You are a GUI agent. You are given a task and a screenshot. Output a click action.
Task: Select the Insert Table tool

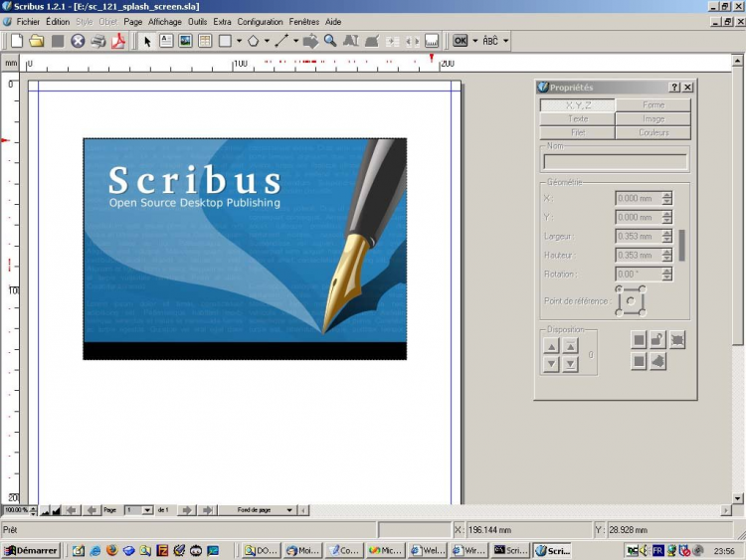click(x=205, y=41)
